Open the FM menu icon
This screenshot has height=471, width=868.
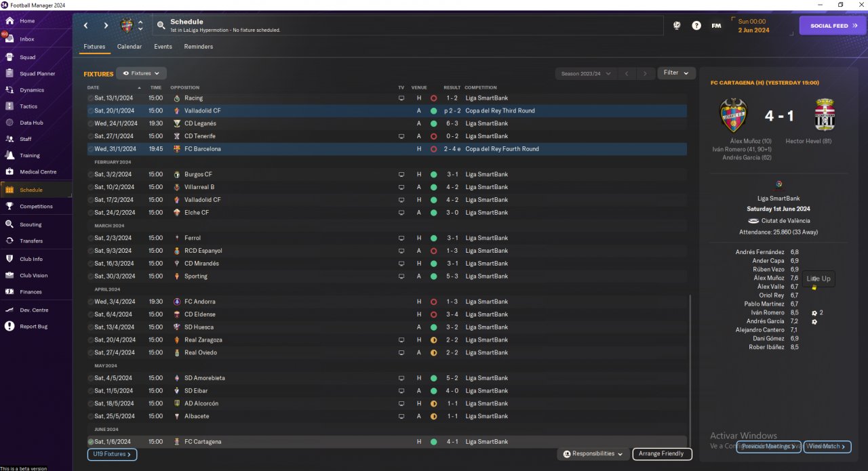(716, 26)
